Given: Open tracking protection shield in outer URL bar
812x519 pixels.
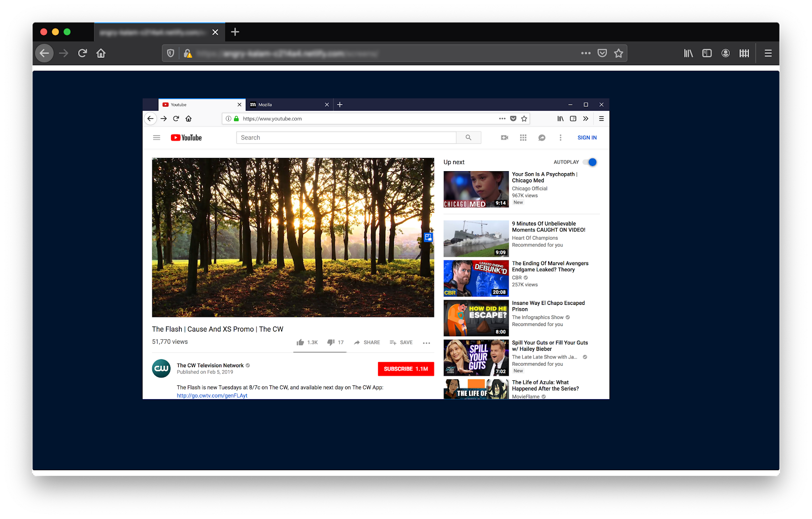Looking at the screenshot, I should (171, 53).
